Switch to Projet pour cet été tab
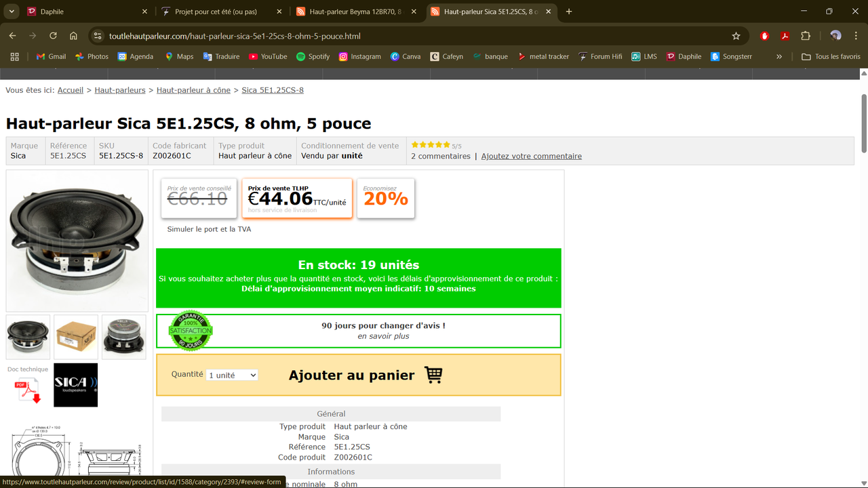The width and height of the screenshot is (868, 488). click(221, 12)
